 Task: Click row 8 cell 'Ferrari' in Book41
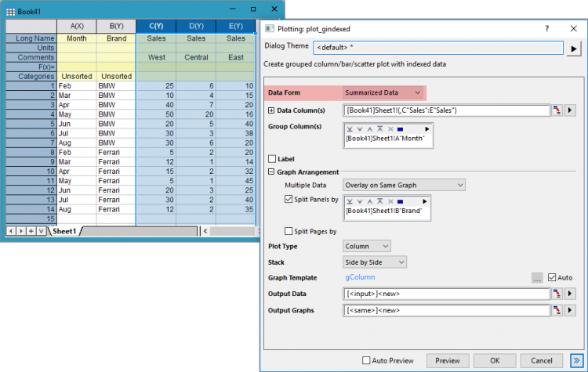tap(116, 153)
